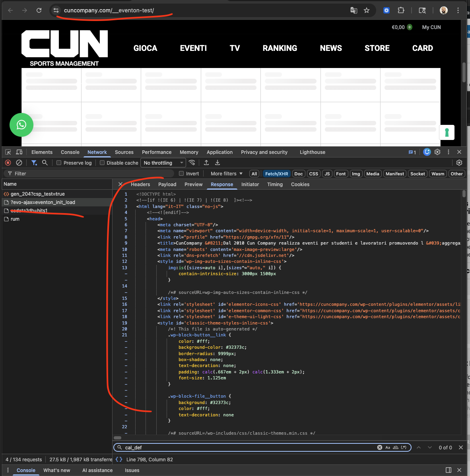Select the Fetch/XHR filter button
This screenshot has height=476, width=470.
[x=276, y=174]
